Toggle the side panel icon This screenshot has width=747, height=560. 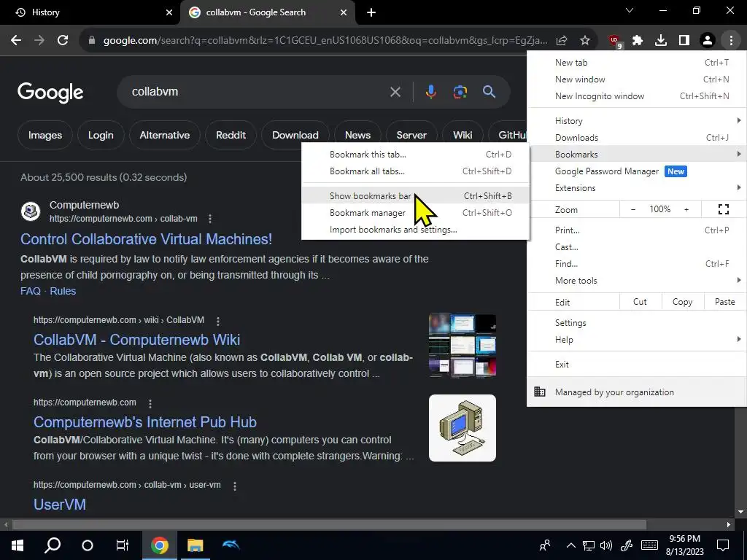(684, 41)
